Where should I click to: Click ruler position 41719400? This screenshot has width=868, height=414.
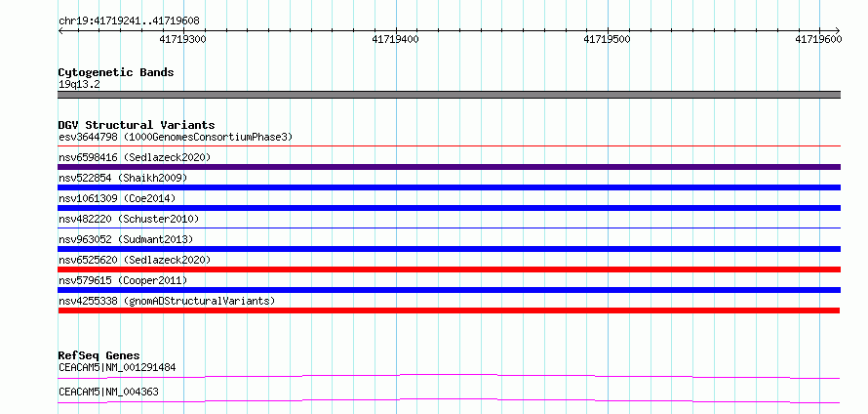coord(395,39)
